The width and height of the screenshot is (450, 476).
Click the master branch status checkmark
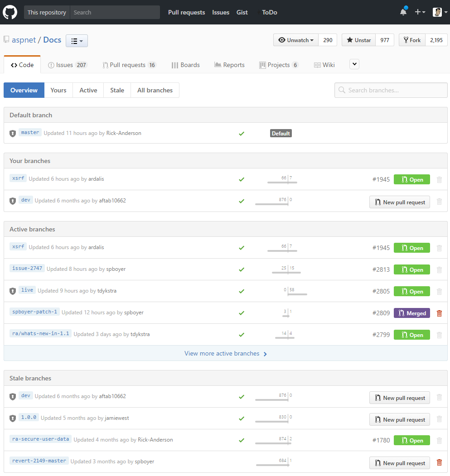pos(242,134)
